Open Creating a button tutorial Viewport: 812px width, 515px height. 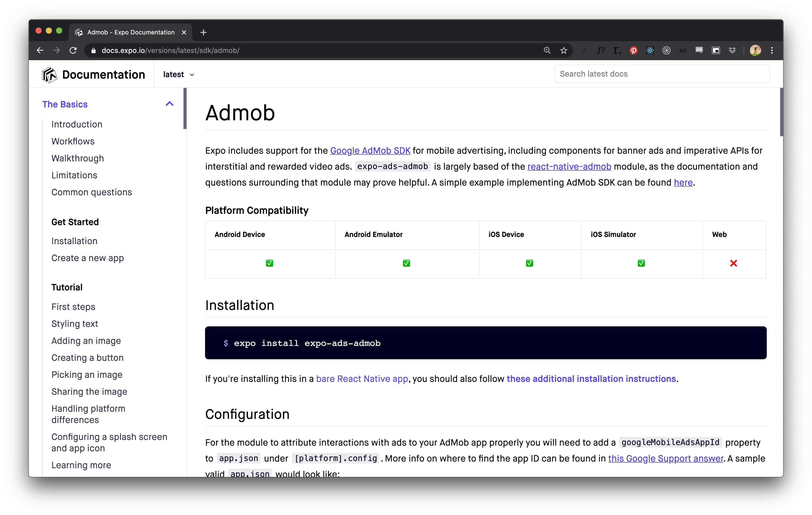click(x=87, y=357)
